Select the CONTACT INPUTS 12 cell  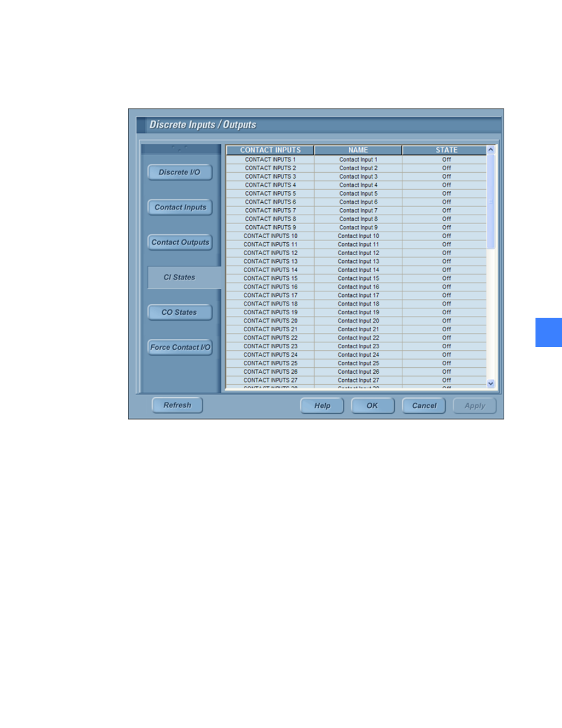(270, 253)
